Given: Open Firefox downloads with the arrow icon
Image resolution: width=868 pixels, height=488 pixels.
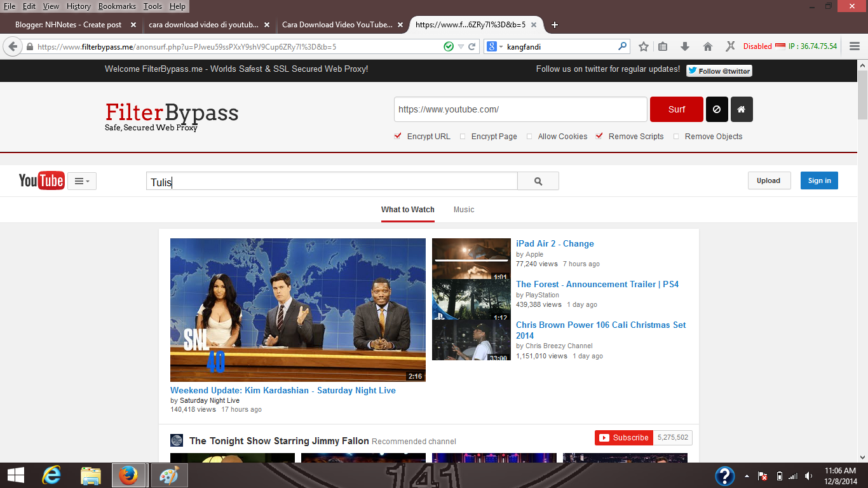Looking at the screenshot, I should click(684, 46).
